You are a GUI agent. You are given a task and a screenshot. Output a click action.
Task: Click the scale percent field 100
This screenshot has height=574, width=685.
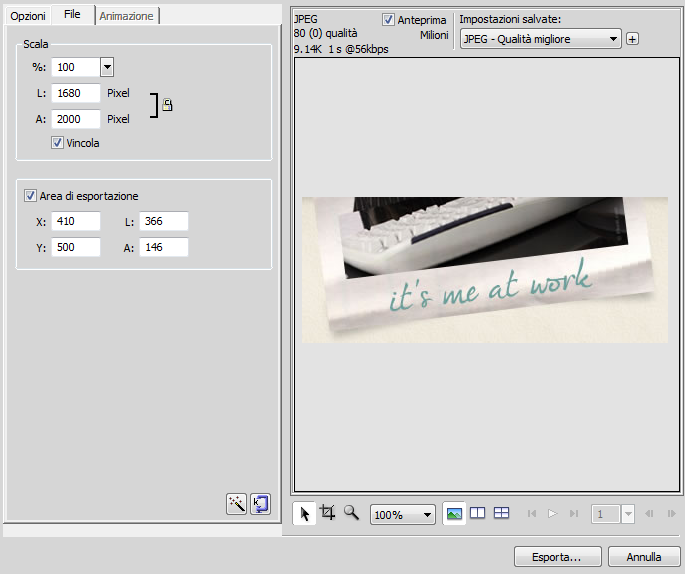[x=76, y=67]
